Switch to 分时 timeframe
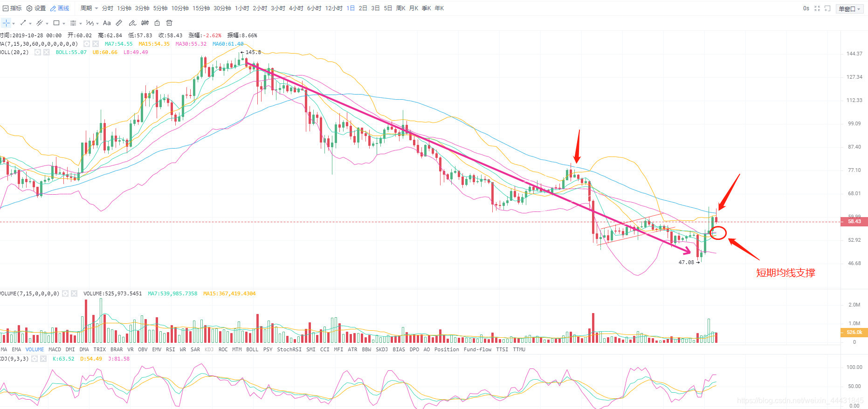868x409 pixels. pos(108,8)
